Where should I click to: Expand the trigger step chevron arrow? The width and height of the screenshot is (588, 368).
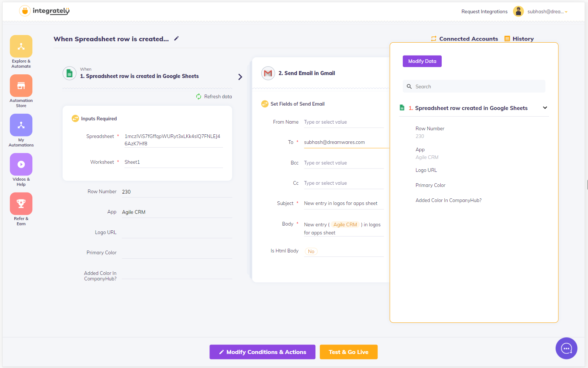(240, 77)
